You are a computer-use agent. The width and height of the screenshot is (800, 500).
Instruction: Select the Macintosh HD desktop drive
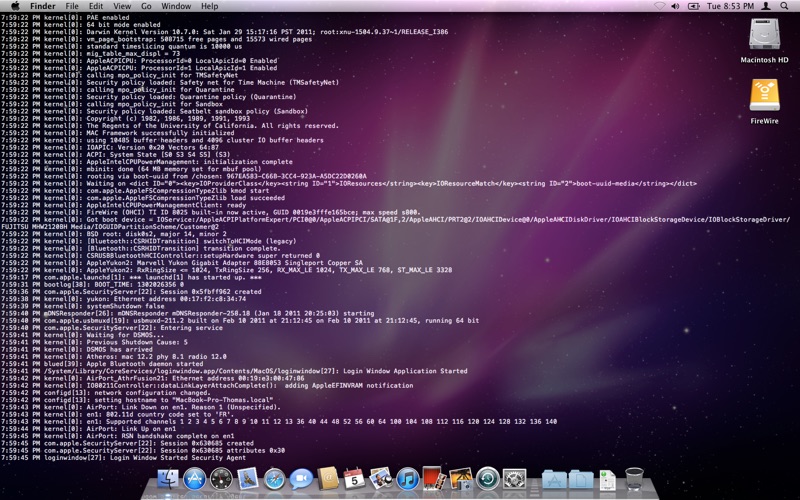pos(764,41)
